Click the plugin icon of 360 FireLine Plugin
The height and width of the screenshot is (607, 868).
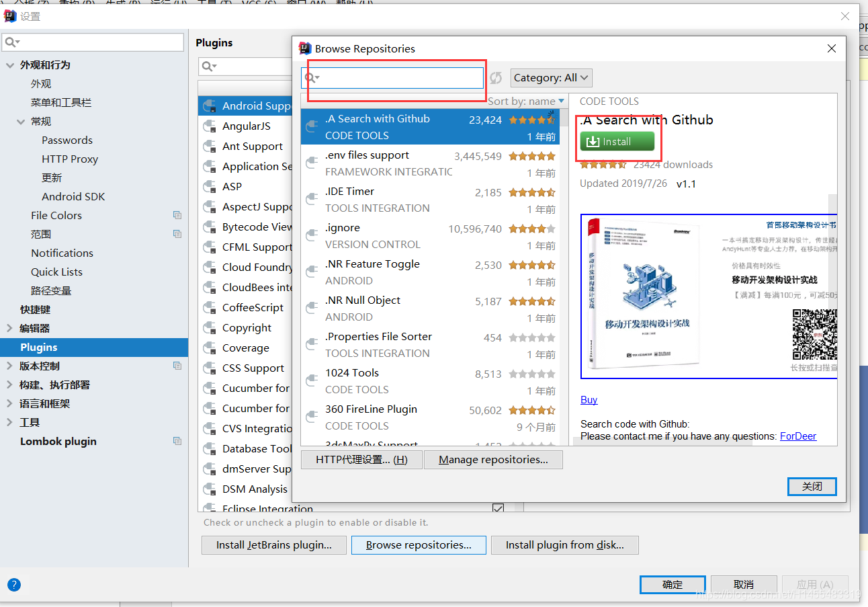311,417
